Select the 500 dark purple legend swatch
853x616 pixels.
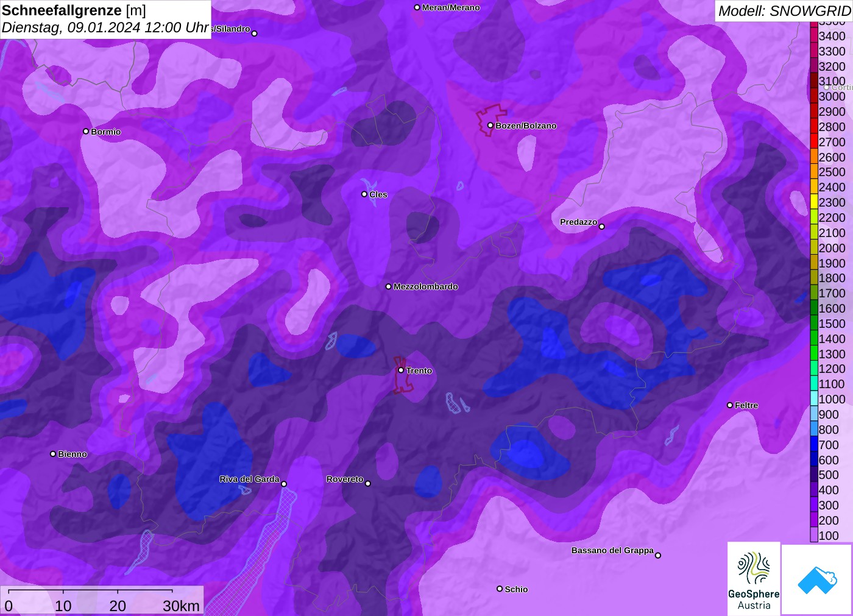[x=814, y=475]
